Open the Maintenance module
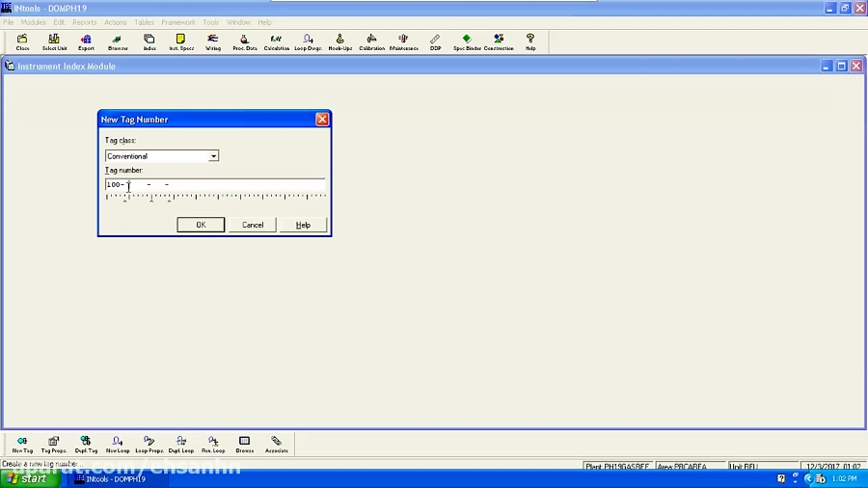This screenshot has height=488, width=868. click(x=403, y=42)
